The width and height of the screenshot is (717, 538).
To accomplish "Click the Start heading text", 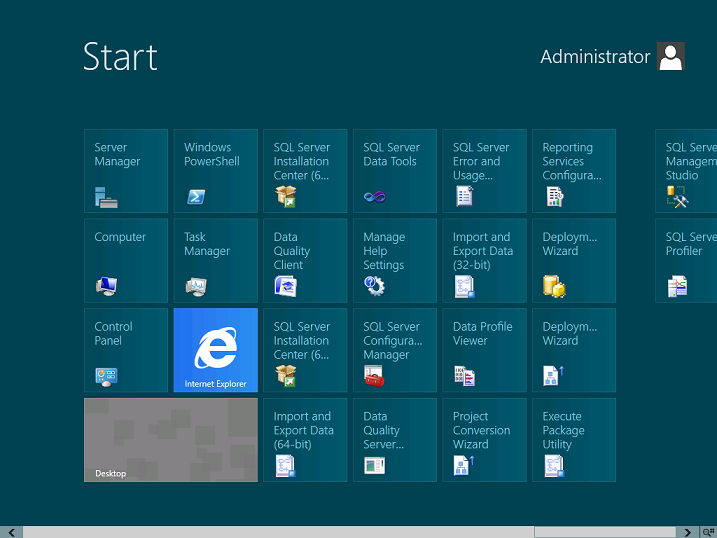I will point(120,57).
